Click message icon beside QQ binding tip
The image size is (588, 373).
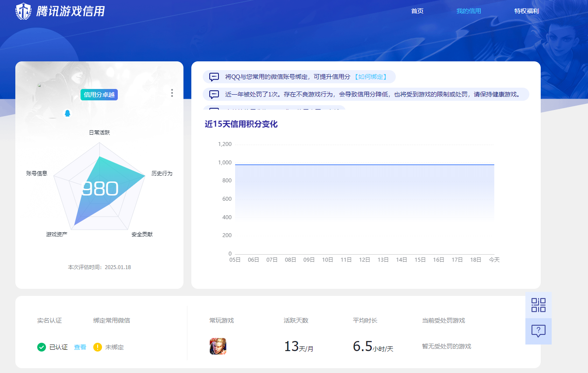click(x=214, y=77)
